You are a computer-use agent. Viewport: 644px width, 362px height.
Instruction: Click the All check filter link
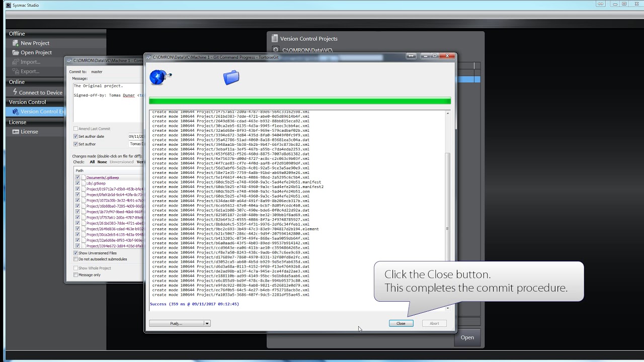[92, 162]
